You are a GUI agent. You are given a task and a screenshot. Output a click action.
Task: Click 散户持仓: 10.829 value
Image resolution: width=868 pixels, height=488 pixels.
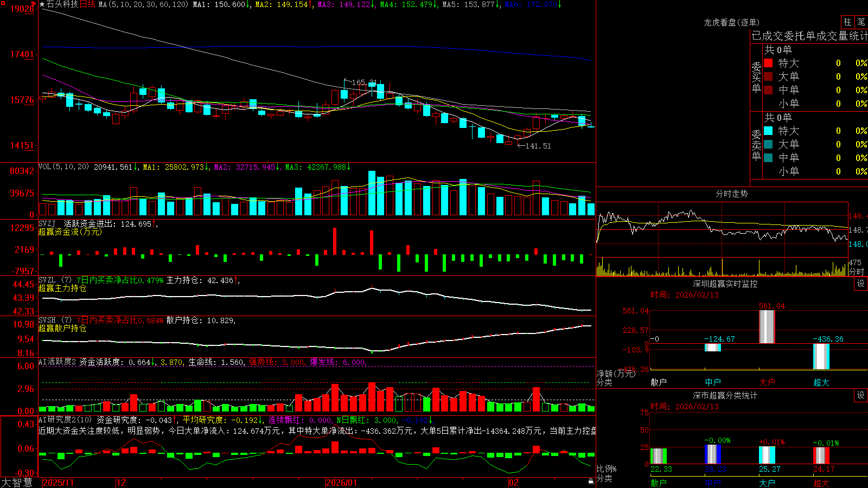click(201, 320)
